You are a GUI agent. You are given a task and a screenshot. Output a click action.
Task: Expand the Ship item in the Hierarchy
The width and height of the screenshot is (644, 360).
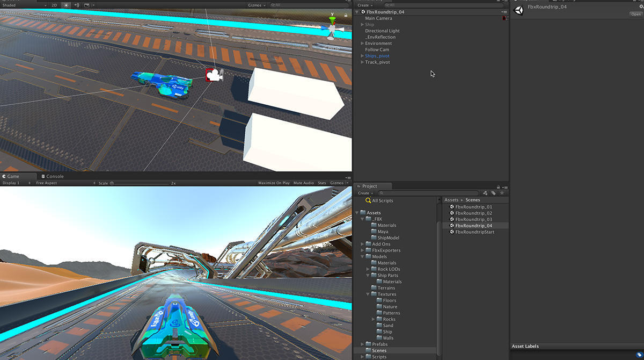pyautogui.click(x=363, y=24)
